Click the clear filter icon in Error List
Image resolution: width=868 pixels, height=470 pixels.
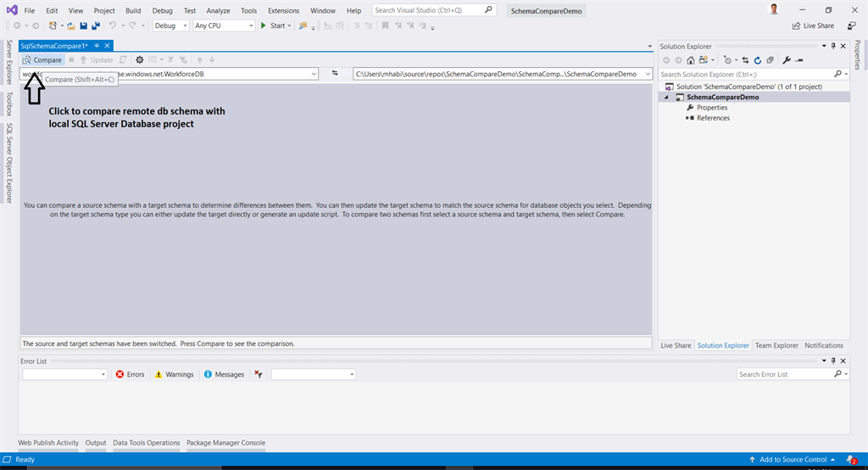point(258,374)
